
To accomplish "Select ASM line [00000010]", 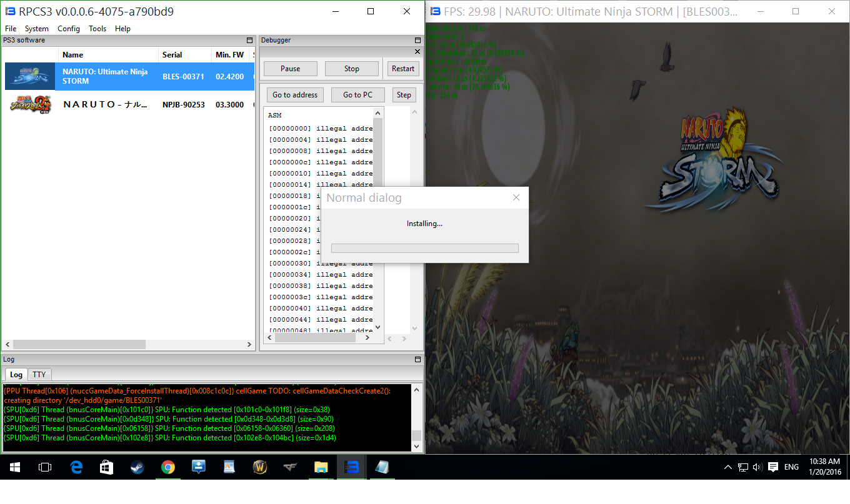I will [x=321, y=174].
